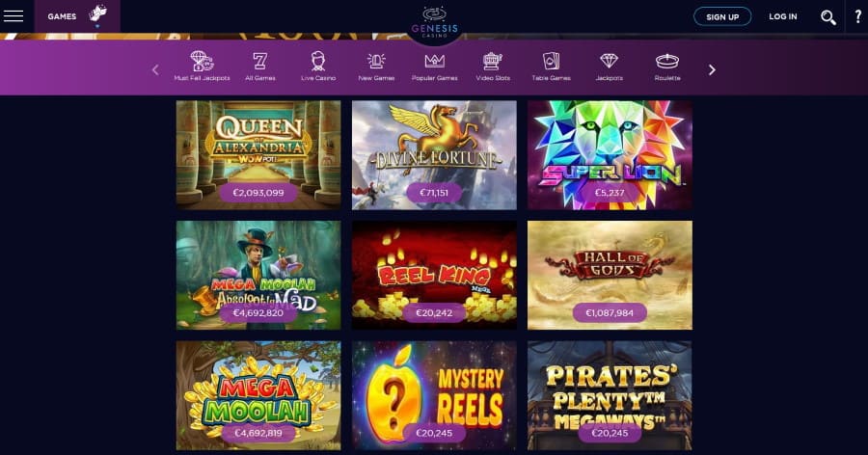Open Video Slots category
Image resolution: width=868 pixels, height=455 pixels.
[493, 66]
